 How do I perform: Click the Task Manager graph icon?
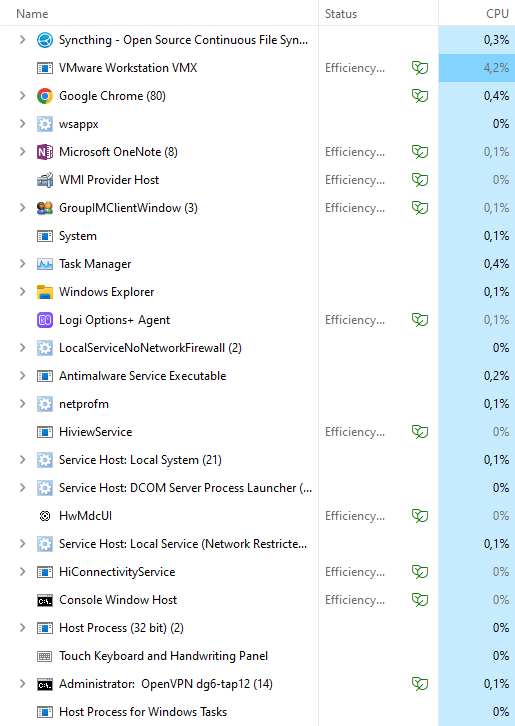tap(44, 264)
